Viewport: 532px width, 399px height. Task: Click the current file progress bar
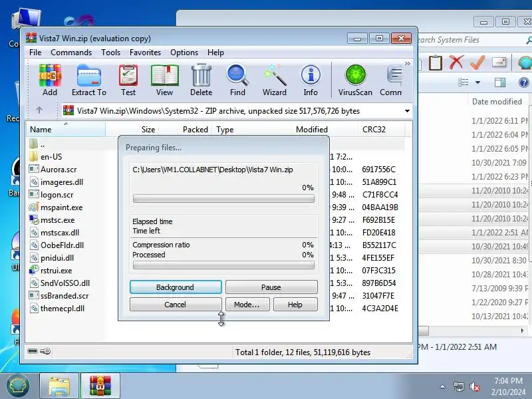pos(223,198)
